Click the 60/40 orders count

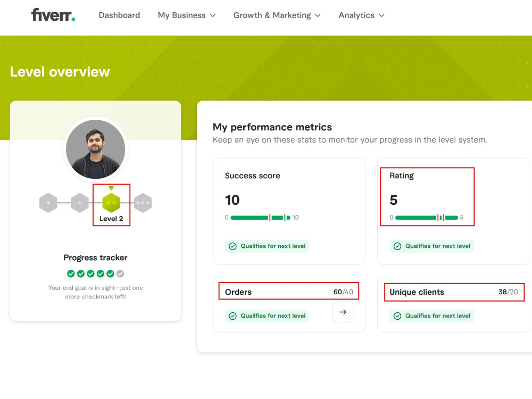(343, 292)
